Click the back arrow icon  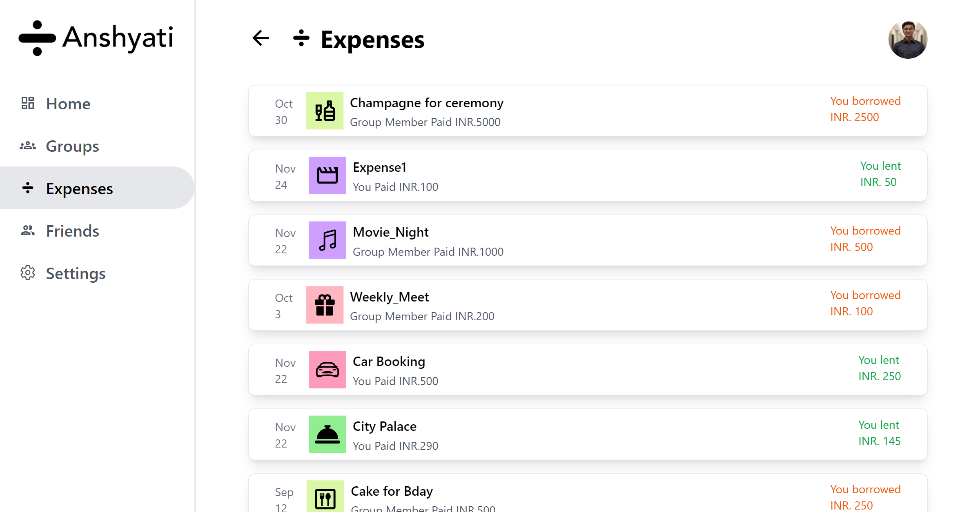click(x=261, y=38)
